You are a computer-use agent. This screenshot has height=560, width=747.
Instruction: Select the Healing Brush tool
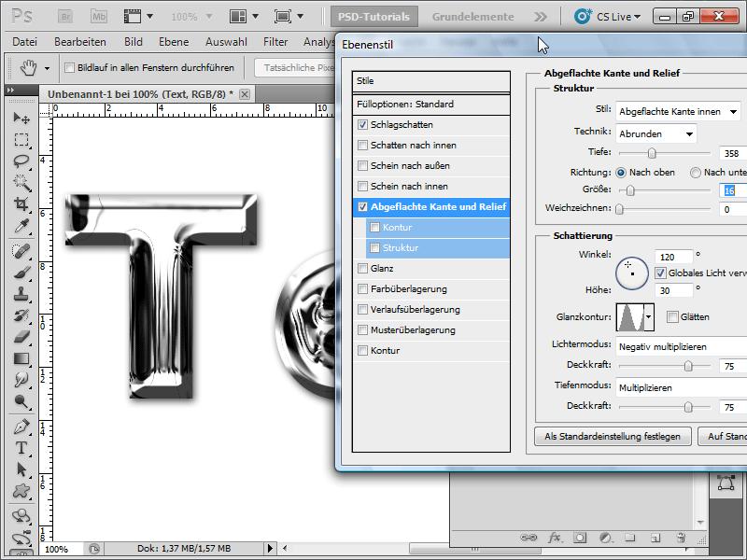pyautogui.click(x=21, y=251)
